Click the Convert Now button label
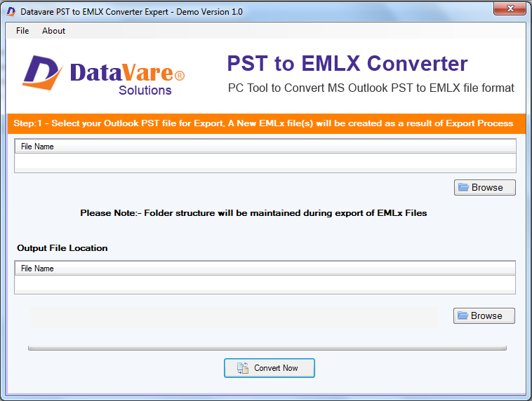This screenshot has height=401, width=532. click(276, 368)
